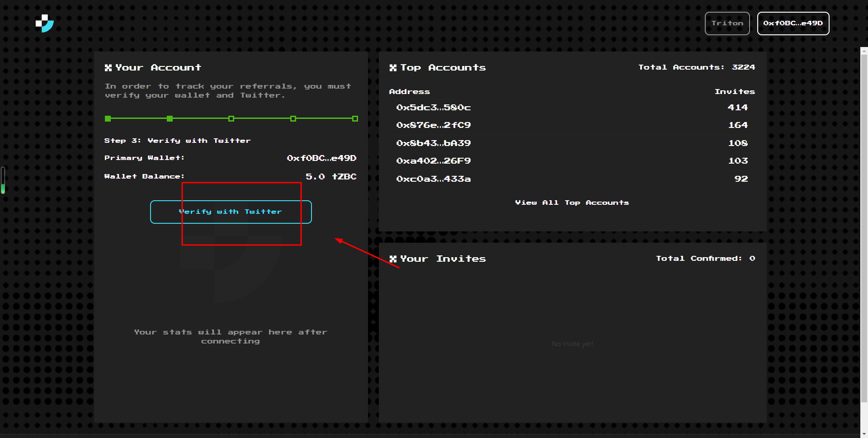Click the 414 invites value
Screen dimensions: 868x438
tap(737, 108)
